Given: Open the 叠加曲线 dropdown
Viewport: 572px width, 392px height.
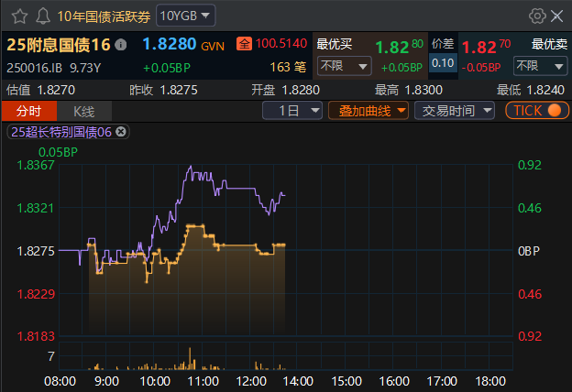Looking at the screenshot, I should 368,111.
